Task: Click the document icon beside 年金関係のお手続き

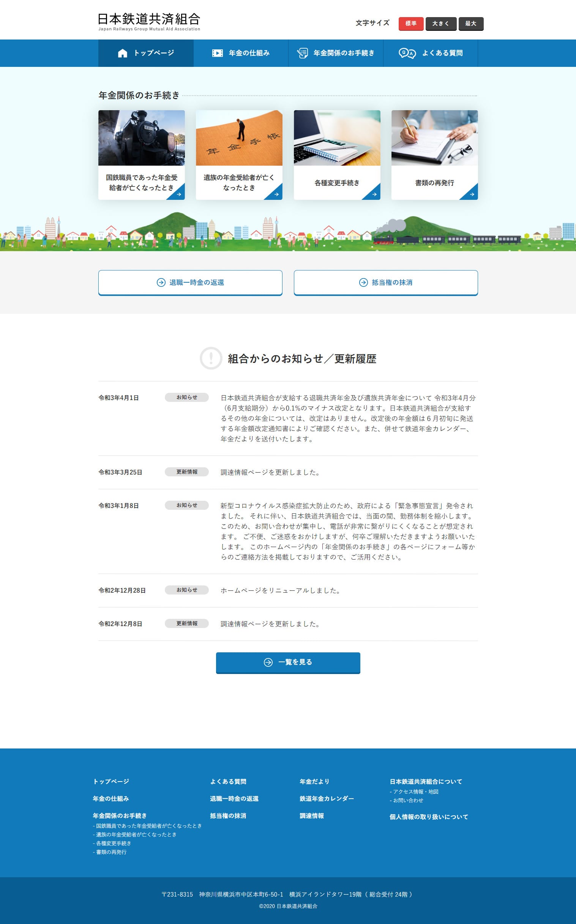Action: pos(302,53)
